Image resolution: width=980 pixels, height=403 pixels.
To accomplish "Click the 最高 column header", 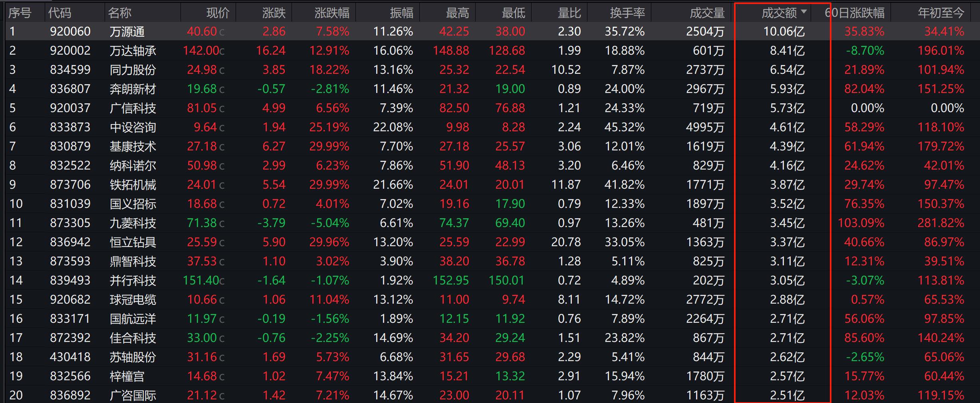I will click(458, 13).
